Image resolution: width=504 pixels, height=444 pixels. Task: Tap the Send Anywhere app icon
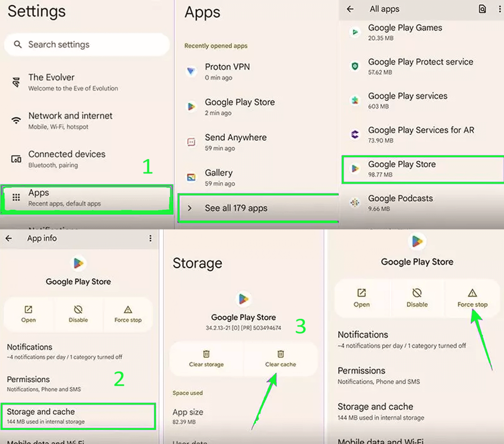(191, 142)
